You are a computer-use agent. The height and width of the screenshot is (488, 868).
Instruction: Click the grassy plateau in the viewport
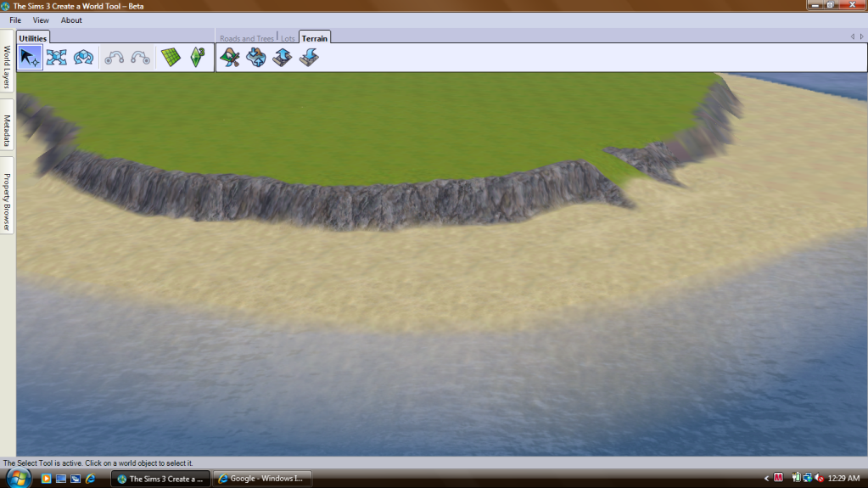click(x=355, y=127)
